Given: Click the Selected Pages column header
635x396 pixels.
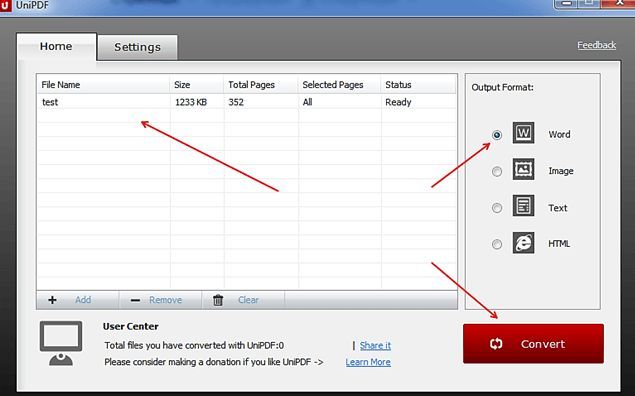Looking at the screenshot, I should coord(339,85).
